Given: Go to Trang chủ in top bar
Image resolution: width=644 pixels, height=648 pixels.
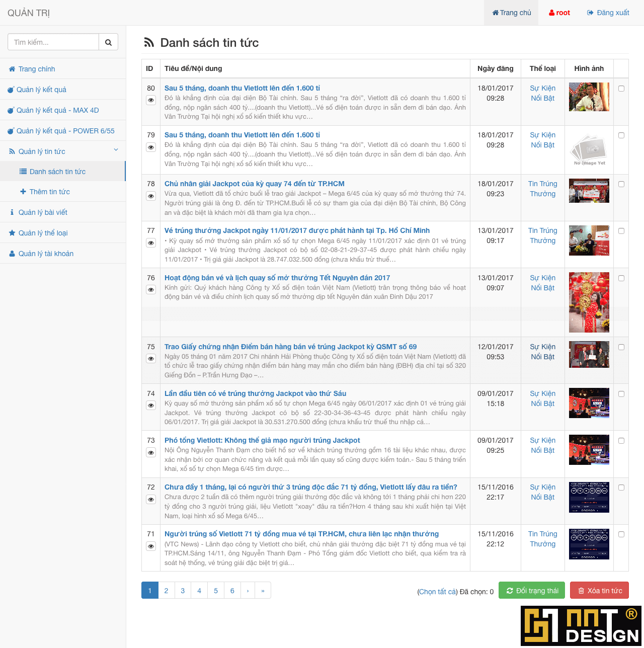Looking at the screenshot, I should [x=512, y=13].
